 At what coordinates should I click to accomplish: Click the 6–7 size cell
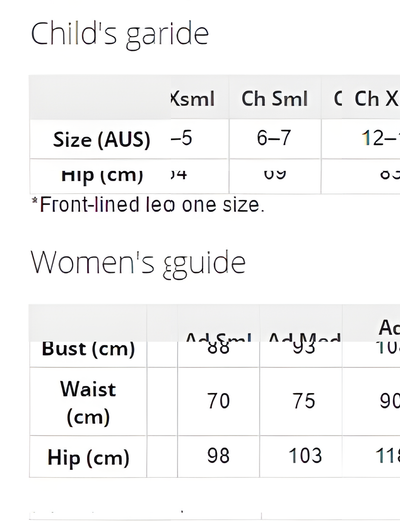point(274,138)
